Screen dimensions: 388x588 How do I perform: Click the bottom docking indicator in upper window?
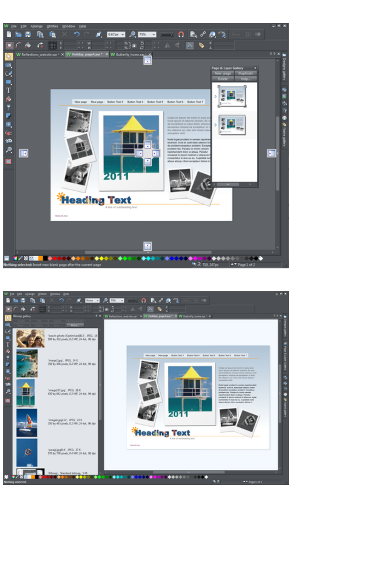(x=148, y=246)
